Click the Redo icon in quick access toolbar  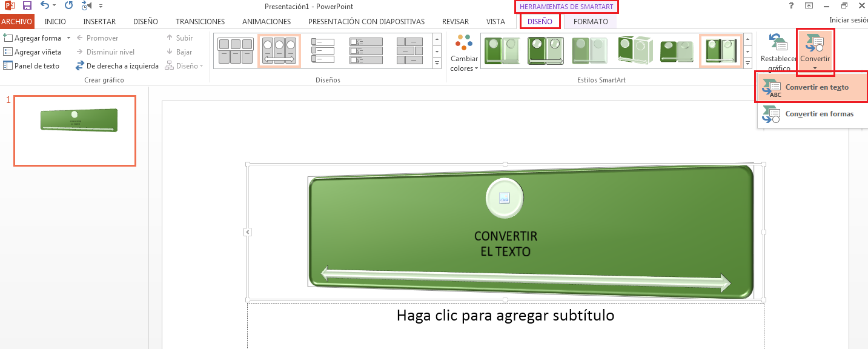pos(68,6)
